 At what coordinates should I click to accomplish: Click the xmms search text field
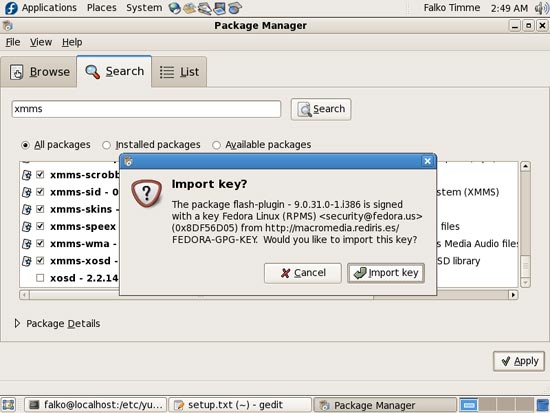146,109
